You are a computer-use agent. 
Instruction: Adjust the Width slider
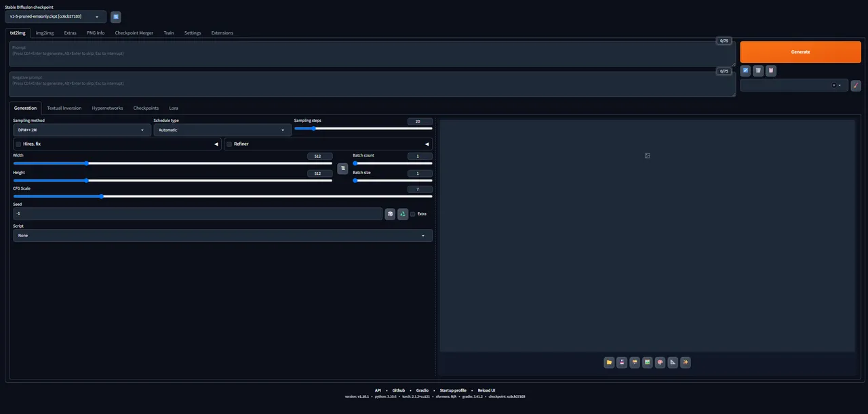click(x=173, y=163)
